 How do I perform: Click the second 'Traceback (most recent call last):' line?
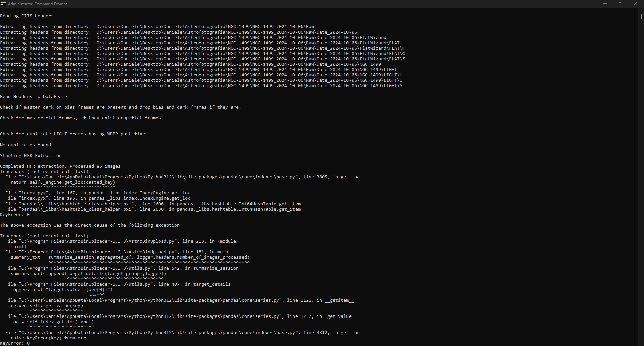point(46,236)
